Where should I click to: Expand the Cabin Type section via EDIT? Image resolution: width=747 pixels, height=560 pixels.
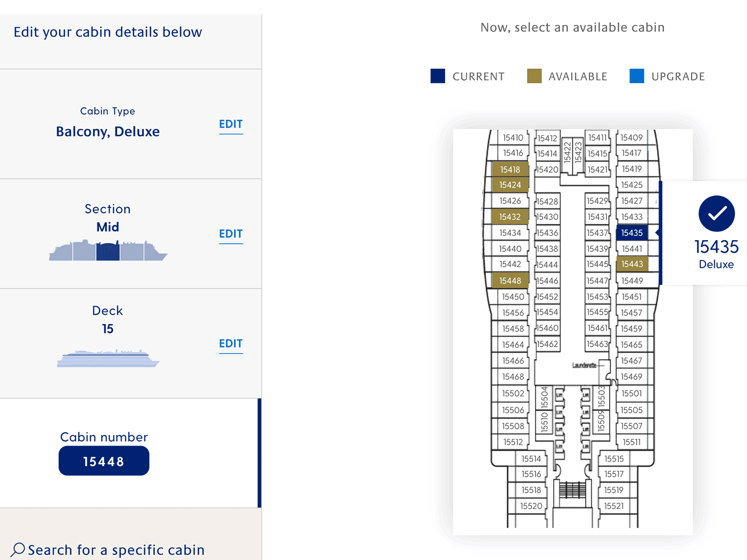[231, 124]
